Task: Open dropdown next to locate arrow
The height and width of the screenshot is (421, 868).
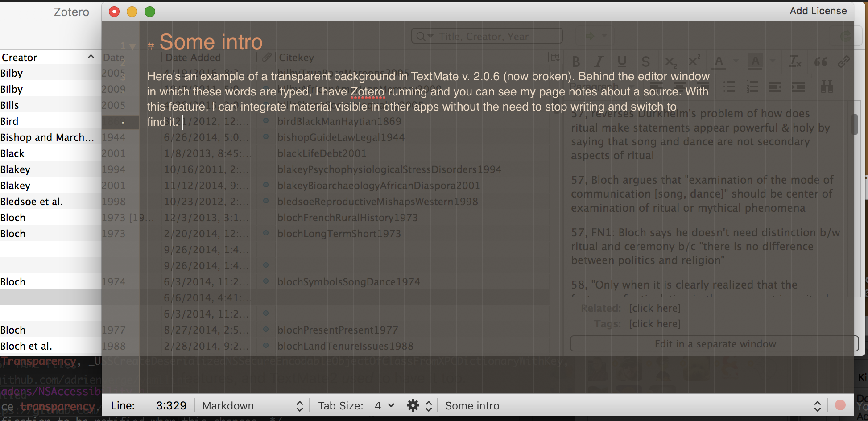Action: (604, 36)
